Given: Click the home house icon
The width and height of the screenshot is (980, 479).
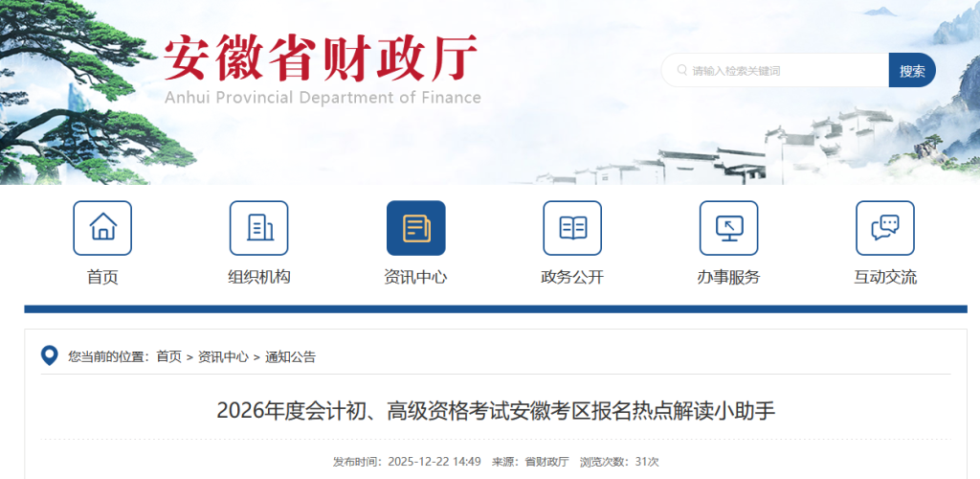Looking at the screenshot, I should [102, 228].
